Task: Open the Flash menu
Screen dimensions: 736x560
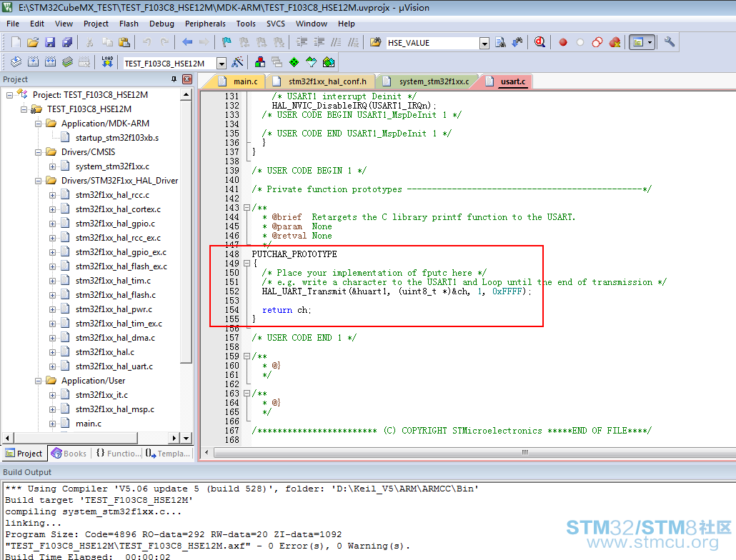Action: click(129, 24)
